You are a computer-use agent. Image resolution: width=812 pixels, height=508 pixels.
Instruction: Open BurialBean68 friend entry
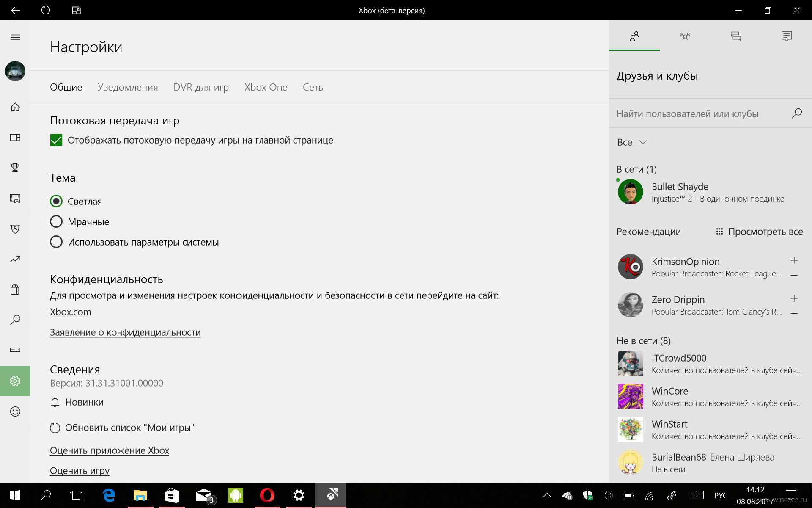[x=710, y=463]
